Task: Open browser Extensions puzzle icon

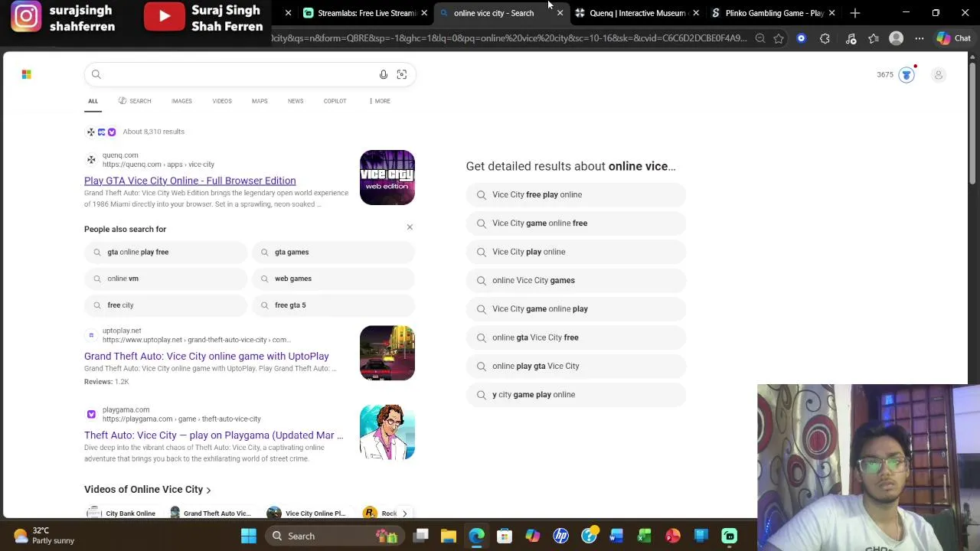Action: pos(825,38)
